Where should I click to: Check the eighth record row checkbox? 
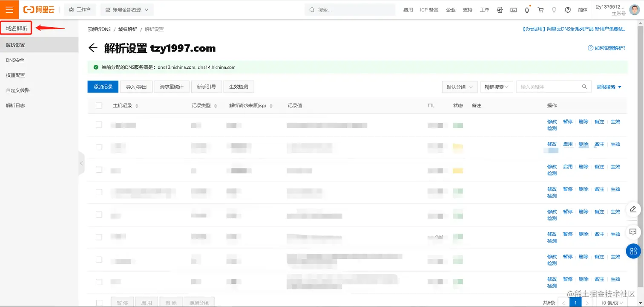[99, 282]
